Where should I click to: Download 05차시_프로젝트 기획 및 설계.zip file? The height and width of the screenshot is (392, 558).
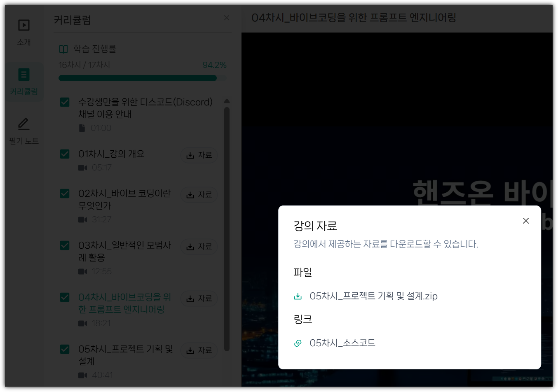(373, 296)
